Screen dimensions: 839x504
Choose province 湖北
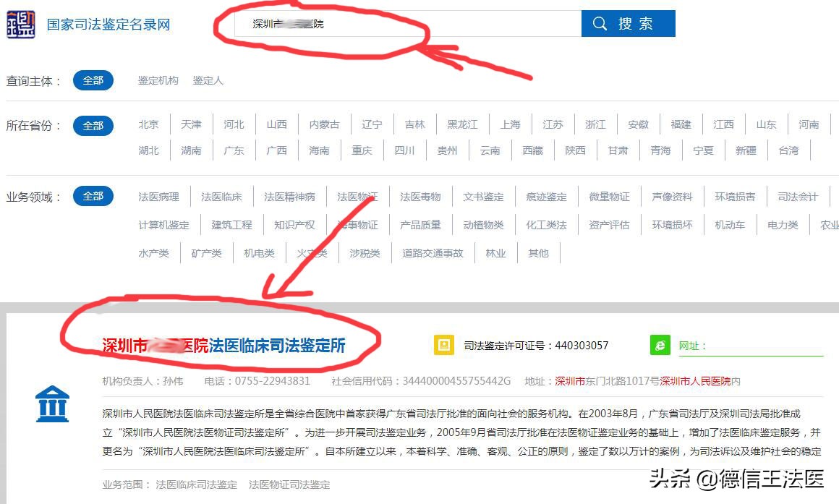[x=148, y=150]
